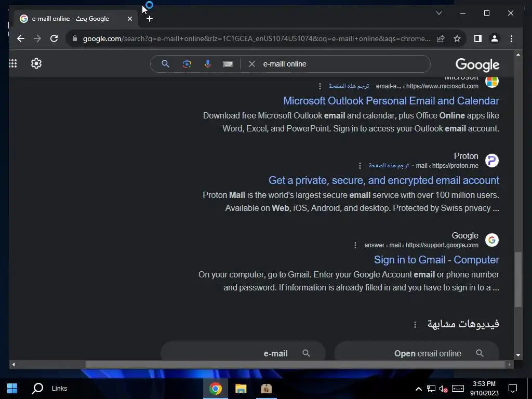Open Chrome profile menu
The height and width of the screenshot is (399, 532).
(x=495, y=38)
